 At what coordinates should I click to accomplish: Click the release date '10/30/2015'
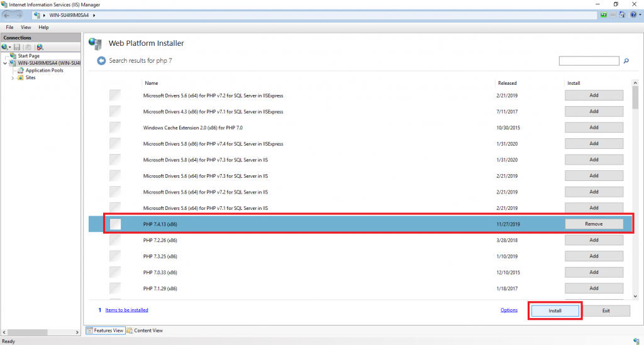pos(508,128)
